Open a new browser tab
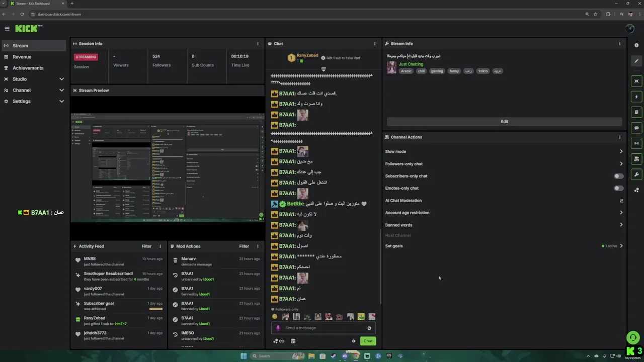The width and height of the screenshot is (644, 362). click(72, 4)
